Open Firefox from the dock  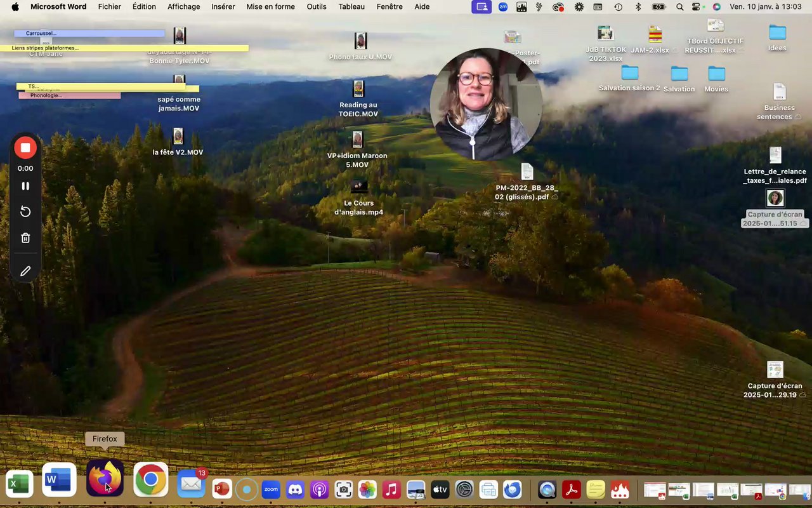point(105,479)
